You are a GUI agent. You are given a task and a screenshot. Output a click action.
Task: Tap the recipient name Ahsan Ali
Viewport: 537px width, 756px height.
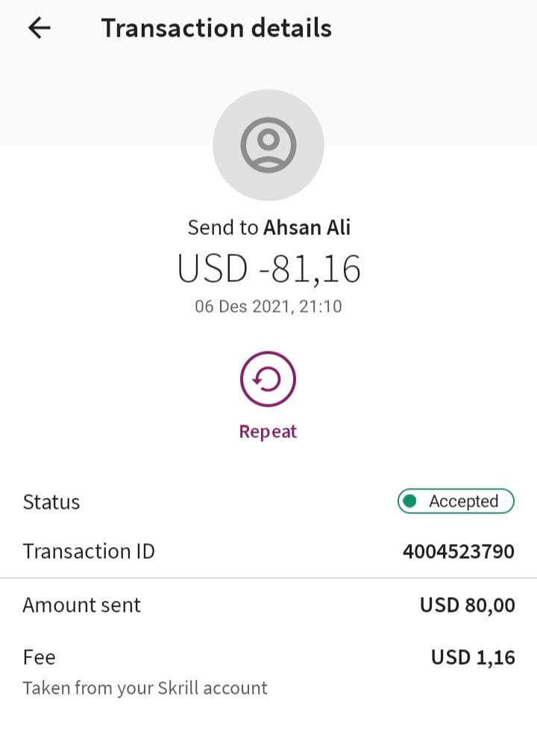[x=307, y=227]
